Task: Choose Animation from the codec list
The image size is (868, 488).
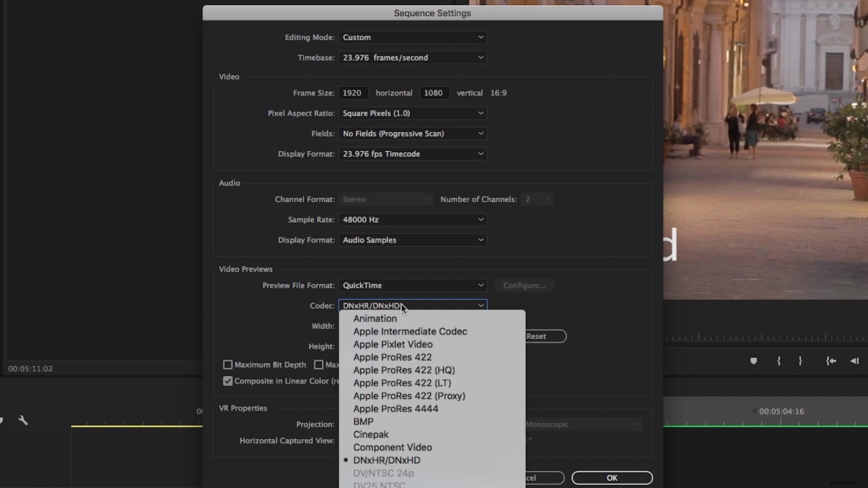Action: (x=375, y=318)
